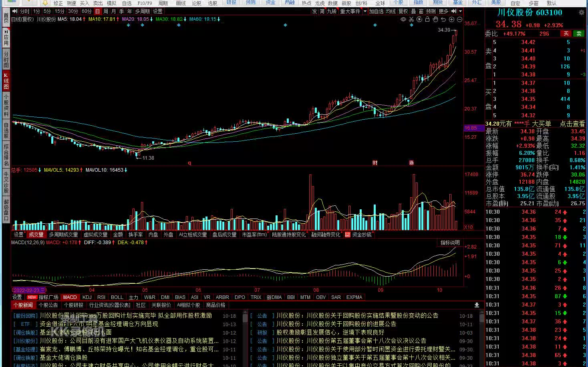Click 加自选 to add to watchlist
The width and height of the screenshot is (588, 367).
click(x=377, y=11)
